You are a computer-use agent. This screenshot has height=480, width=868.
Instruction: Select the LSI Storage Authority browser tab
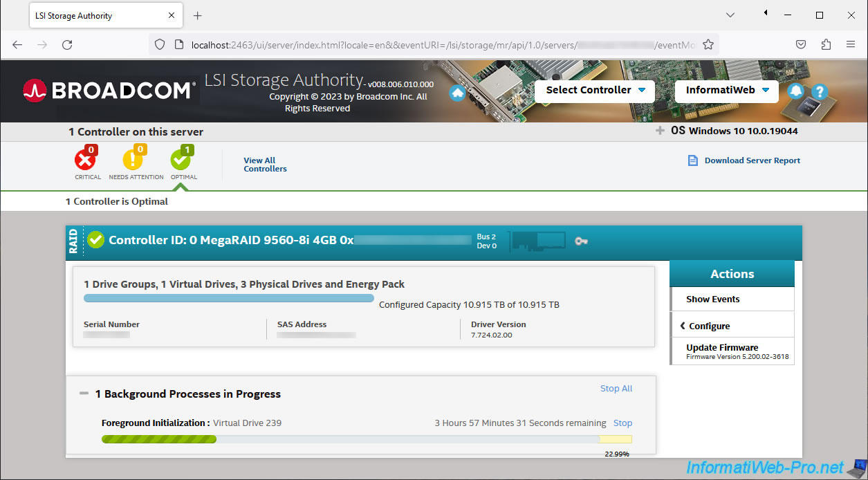click(105, 15)
